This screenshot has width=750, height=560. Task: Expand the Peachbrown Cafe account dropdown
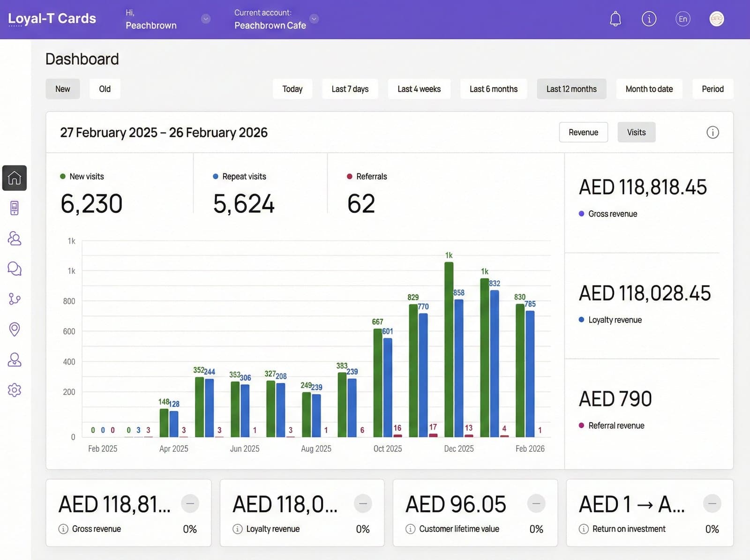pyautogui.click(x=314, y=19)
